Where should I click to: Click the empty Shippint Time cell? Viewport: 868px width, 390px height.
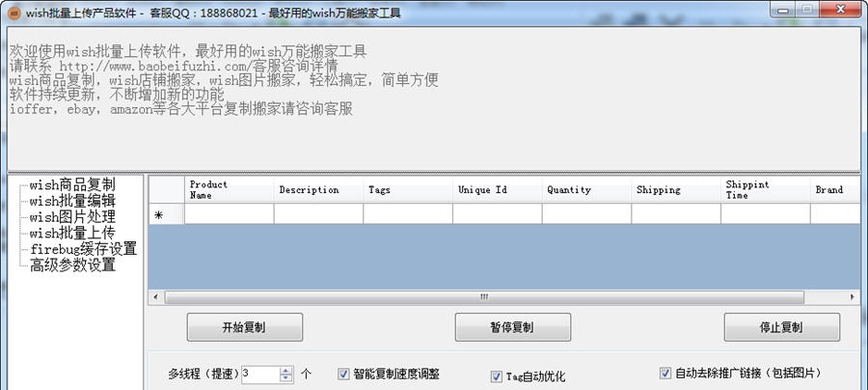click(x=766, y=214)
